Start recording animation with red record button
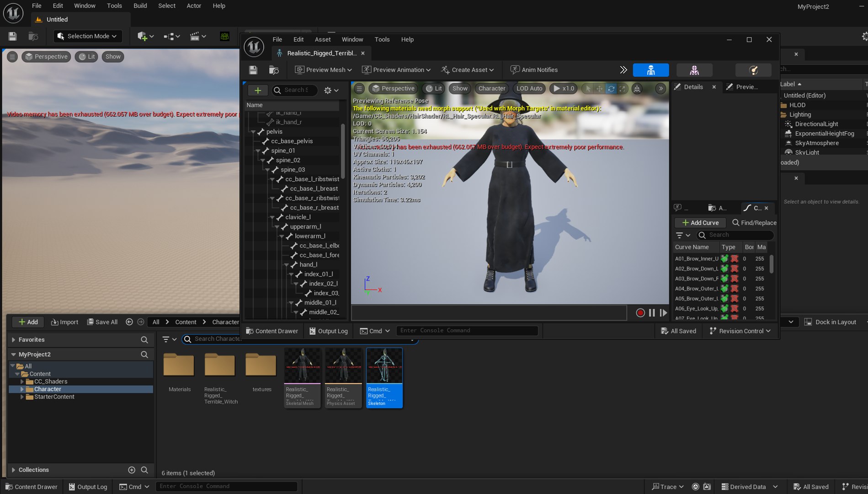868x494 pixels. (640, 313)
